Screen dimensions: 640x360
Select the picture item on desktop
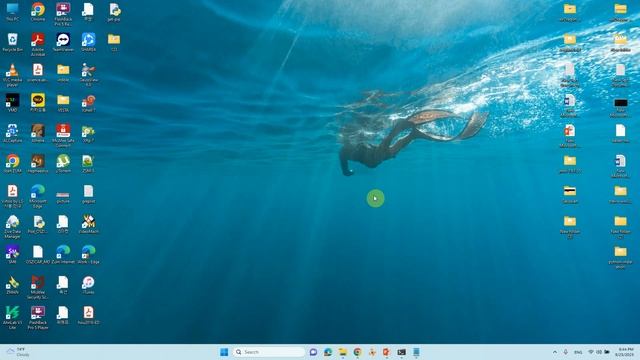(63, 196)
